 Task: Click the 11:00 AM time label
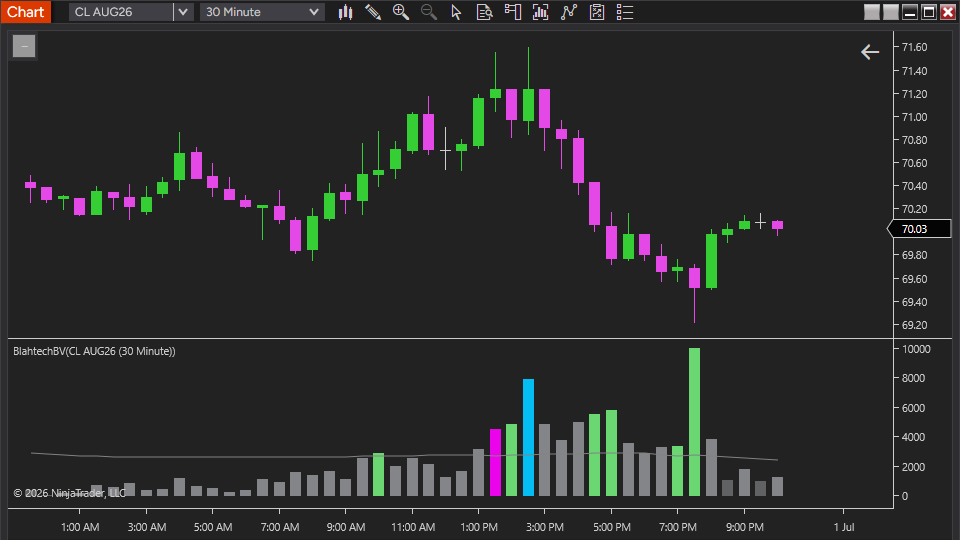413,527
